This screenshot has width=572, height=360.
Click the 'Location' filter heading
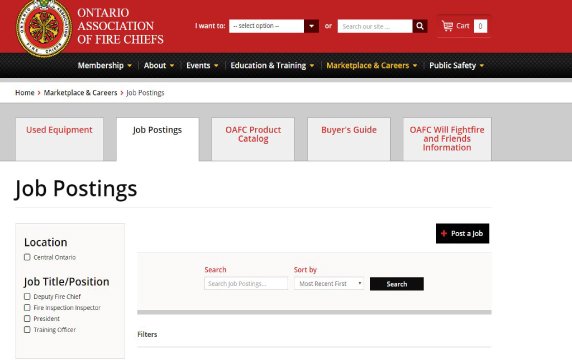coord(46,242)
